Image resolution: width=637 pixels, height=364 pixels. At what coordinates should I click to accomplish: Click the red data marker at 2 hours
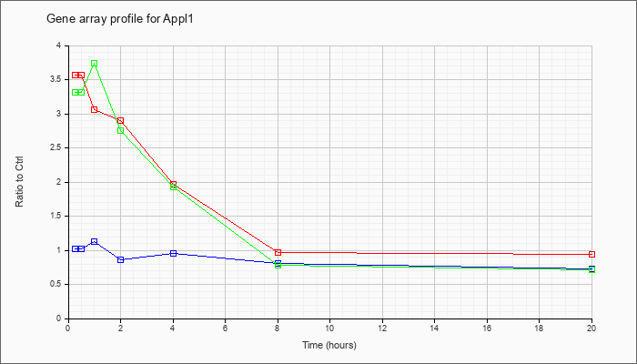click(x=120, y=121)
